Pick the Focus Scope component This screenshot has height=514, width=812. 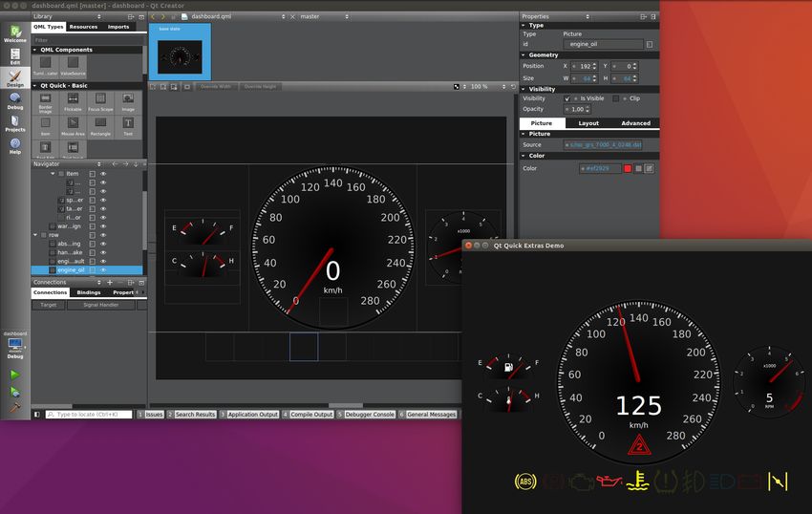point(100,102)
